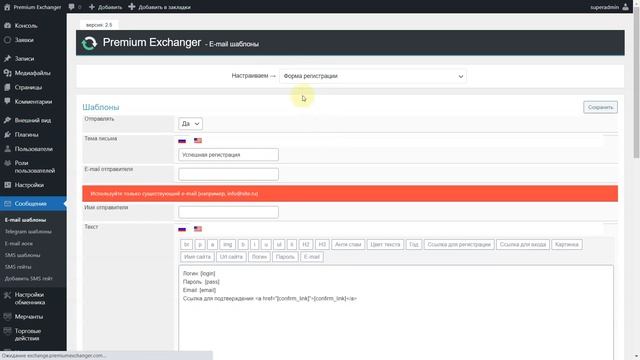Click the Настройки settings icon in sidebar
This screenshot has height=360, width=640.
pos(7,185)
